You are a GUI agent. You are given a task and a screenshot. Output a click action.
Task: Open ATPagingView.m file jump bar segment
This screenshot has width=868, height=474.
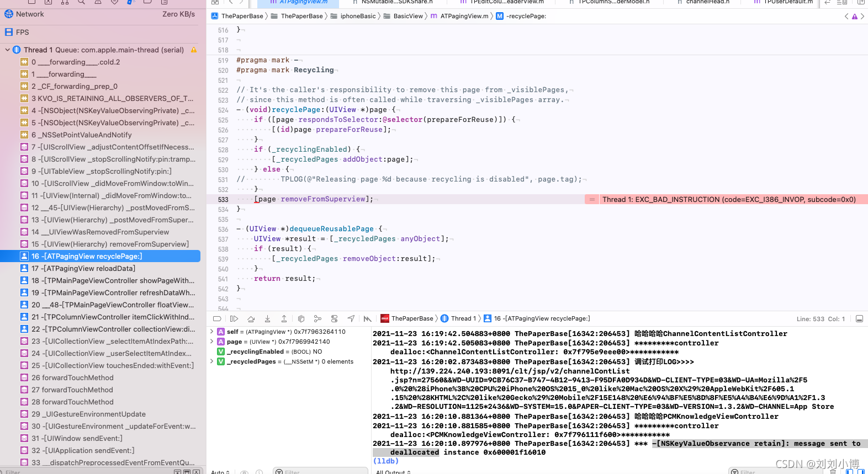[460, 16]
